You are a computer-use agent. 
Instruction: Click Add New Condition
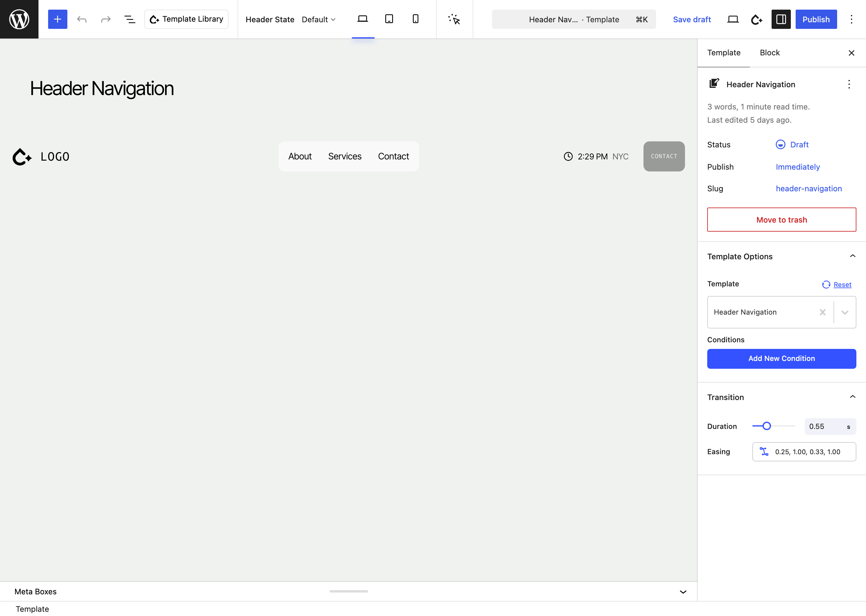tap(782, 359)
